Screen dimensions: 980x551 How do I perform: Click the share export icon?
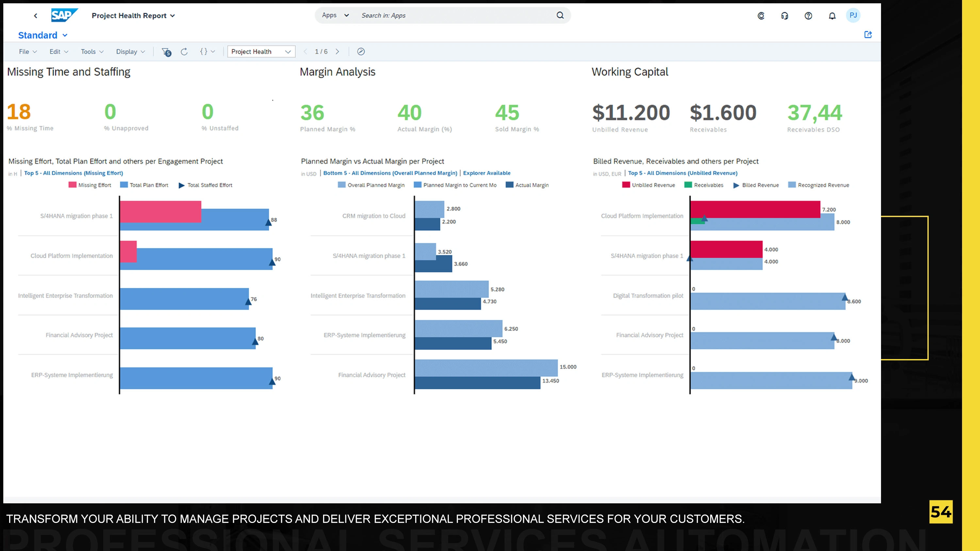(x=868, y=35)
